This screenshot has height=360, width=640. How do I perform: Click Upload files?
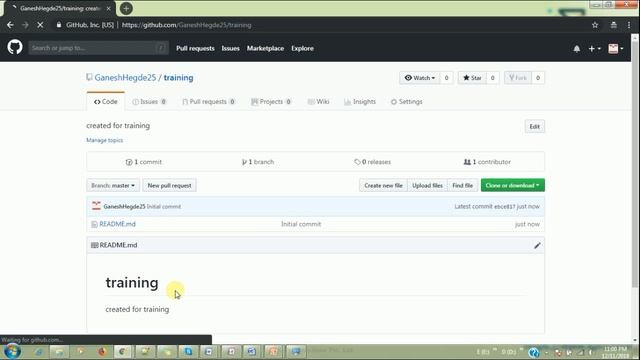pos(427,185)
